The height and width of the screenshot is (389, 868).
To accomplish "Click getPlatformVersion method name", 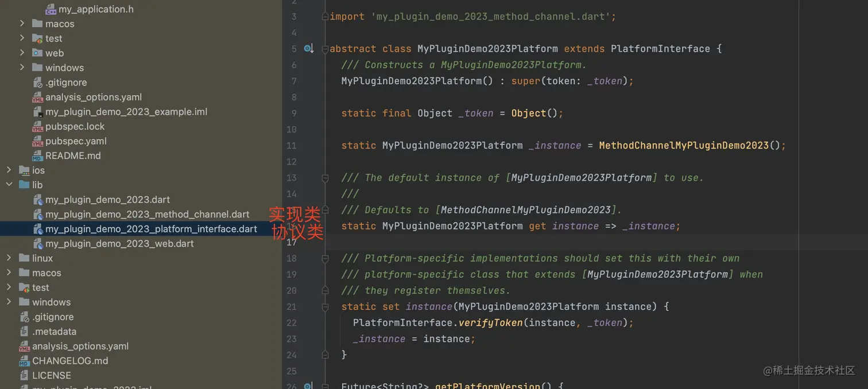I will pyautogui.click(x=488, y=385).
